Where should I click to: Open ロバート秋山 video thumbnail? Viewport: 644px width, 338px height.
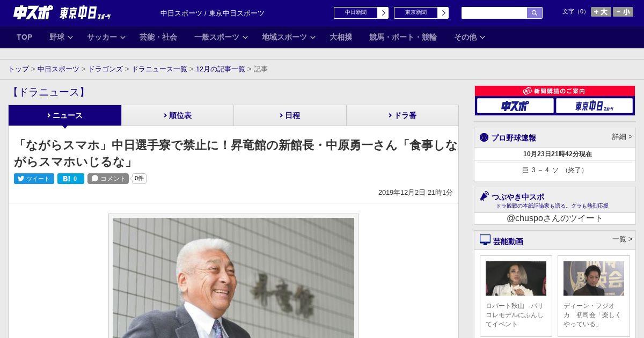(x=516, y=278)
